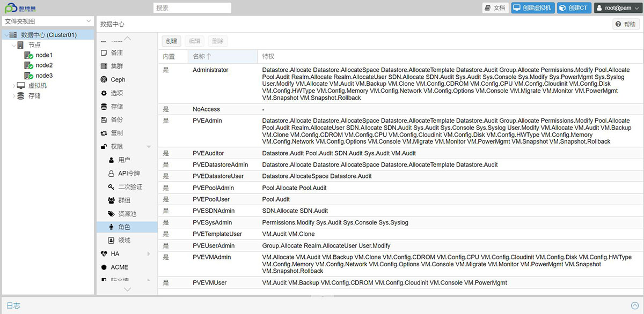This screenshot has width=644, height=314.
Task: Open the 资源池 tags icon in the side menu
Action: [x=111, y=214]
